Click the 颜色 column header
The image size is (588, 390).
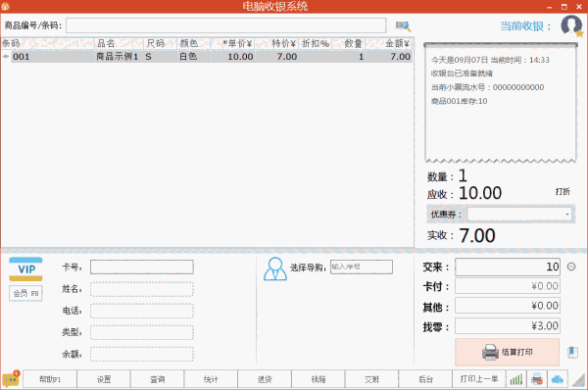pos(194,43)
